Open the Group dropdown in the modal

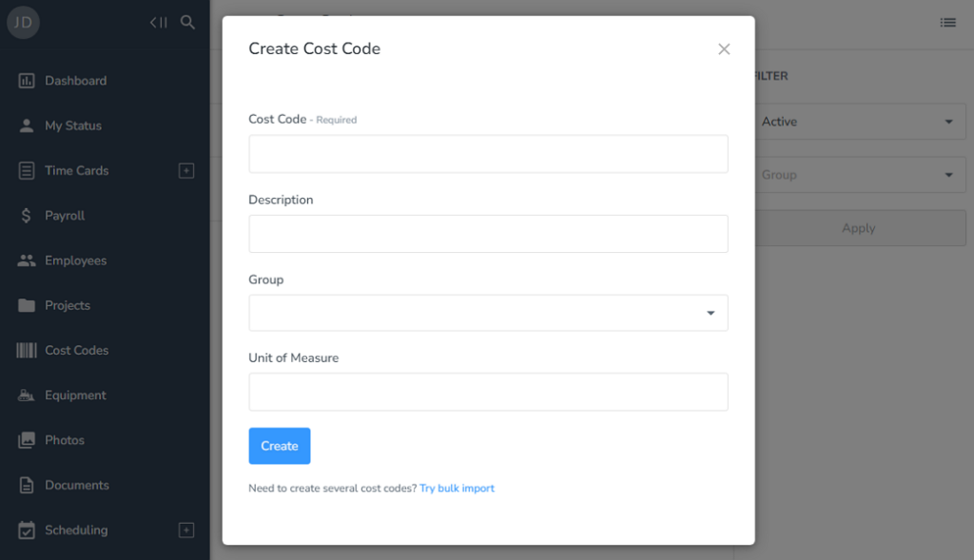click(711, 312)
